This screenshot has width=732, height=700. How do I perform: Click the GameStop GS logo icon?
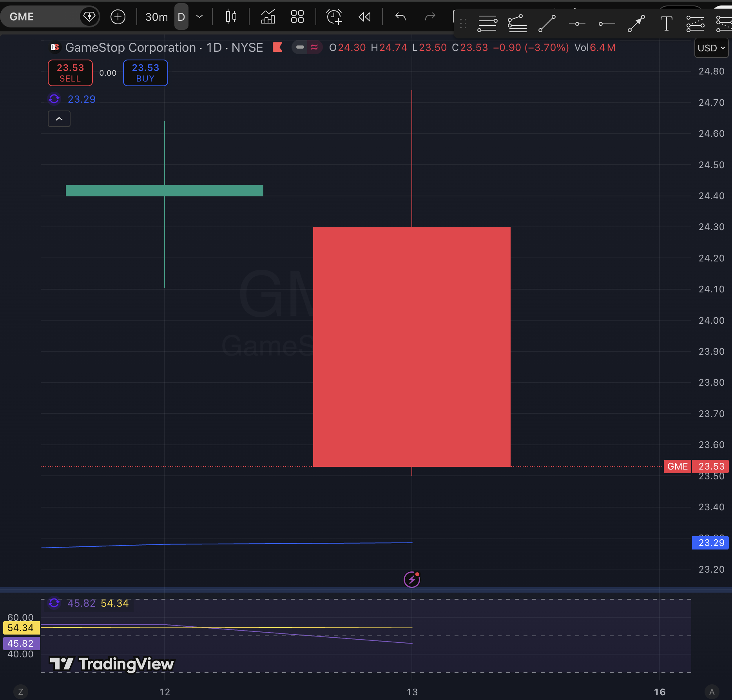pyautogui.click(x=55, y=47)
